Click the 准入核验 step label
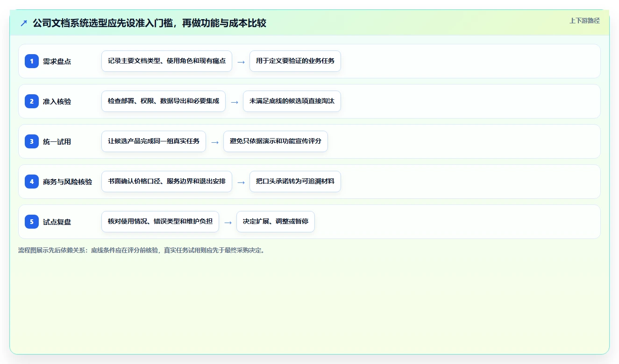Screen dimensions: 619x364 (x=57, y=101)
